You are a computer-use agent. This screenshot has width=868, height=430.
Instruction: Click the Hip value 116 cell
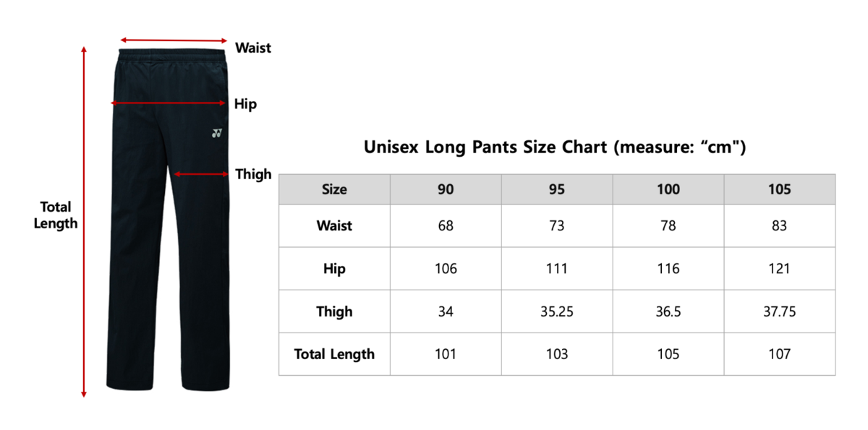(668, 269)
